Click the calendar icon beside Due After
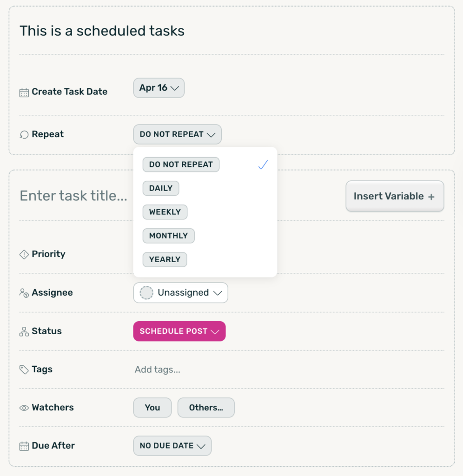The width and height of the screenshot is (463, 476). 24,446
